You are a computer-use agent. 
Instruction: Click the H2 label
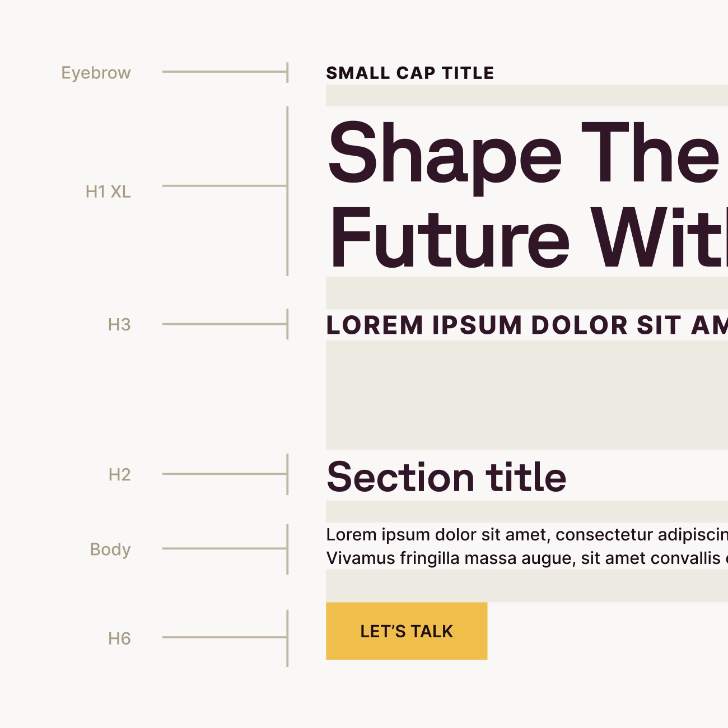(x=119, y=474)
